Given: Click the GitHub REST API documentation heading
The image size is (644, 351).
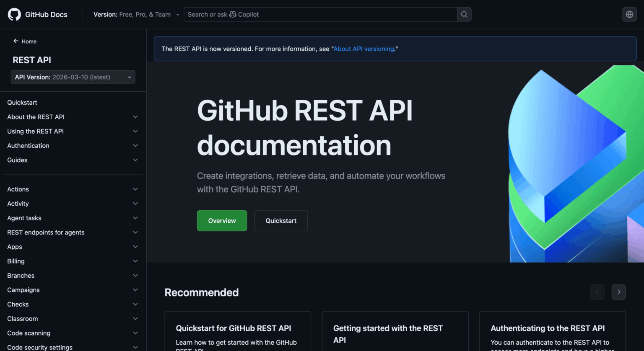Looking at the screenshot, I should click(305, 128).
